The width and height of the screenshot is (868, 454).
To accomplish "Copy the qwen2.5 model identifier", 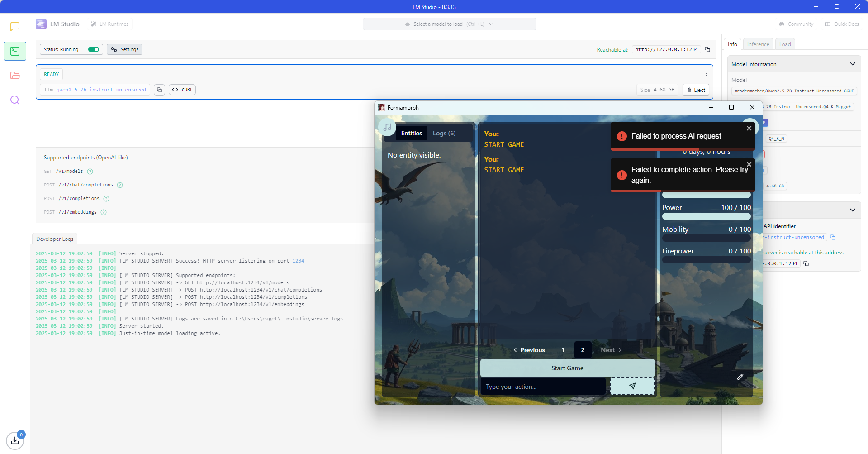I will point(159,90).
